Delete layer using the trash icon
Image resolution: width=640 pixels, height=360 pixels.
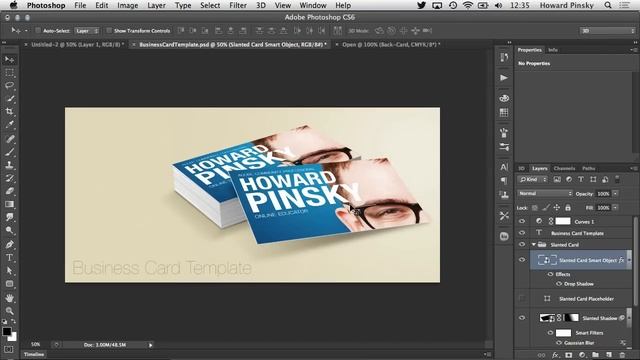tap(622, 355)
